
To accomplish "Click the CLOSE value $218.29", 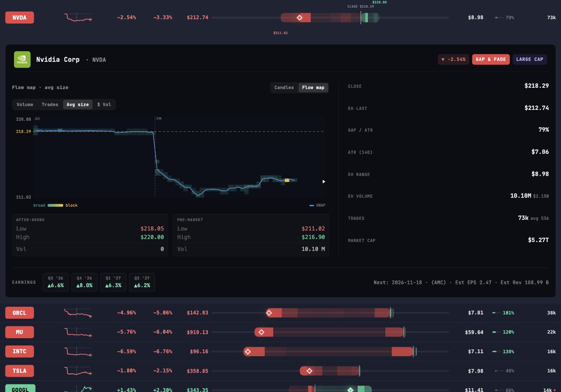I will (x=536, y=86).
